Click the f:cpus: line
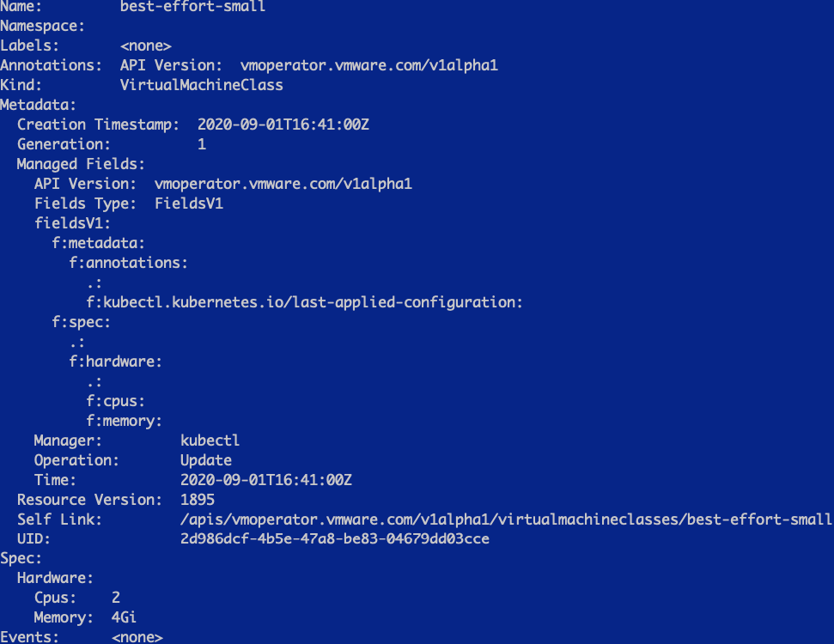 [x=115, y=401]
